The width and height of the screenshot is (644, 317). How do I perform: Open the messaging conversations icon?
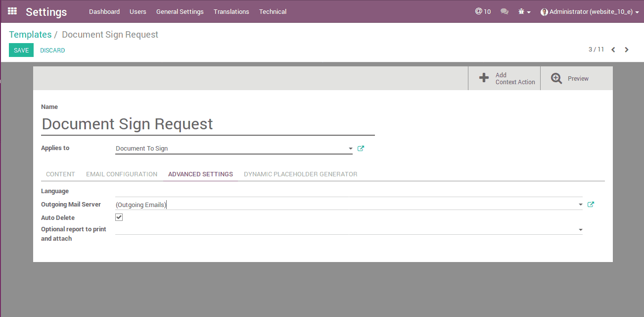(x=505, y=11)
